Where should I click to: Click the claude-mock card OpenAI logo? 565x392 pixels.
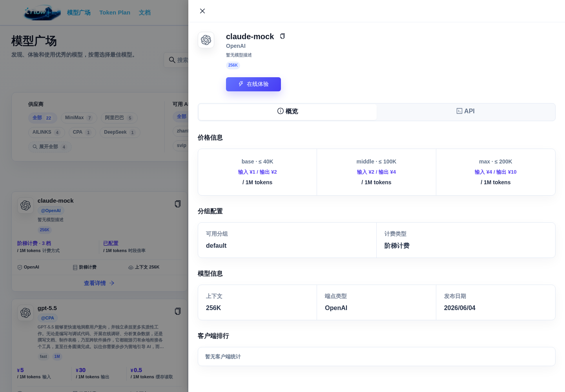tap(26, 205)
